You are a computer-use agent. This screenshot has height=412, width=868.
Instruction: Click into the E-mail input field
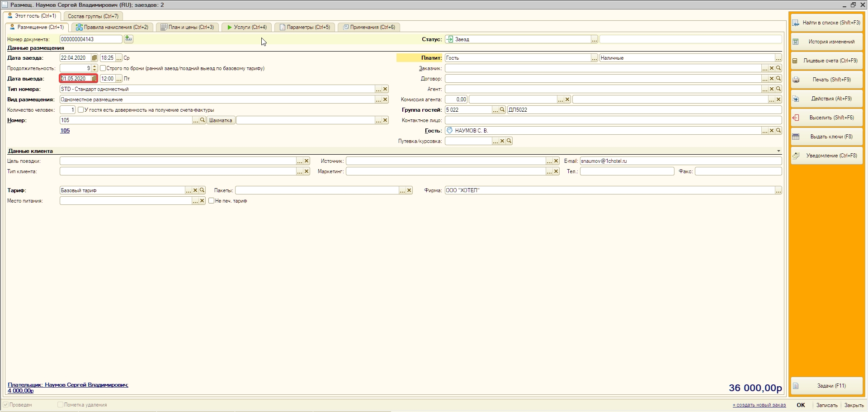point(681,161)
